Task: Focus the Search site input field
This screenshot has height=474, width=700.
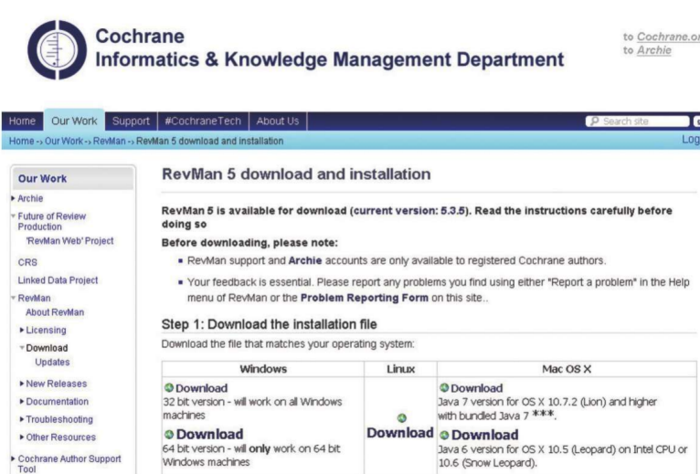Action: click(638, 121)
